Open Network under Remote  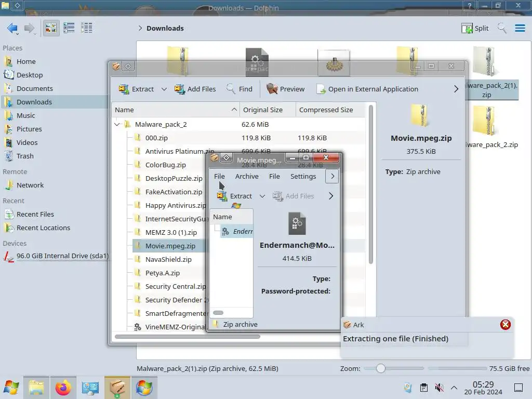(x=30, y=185)
